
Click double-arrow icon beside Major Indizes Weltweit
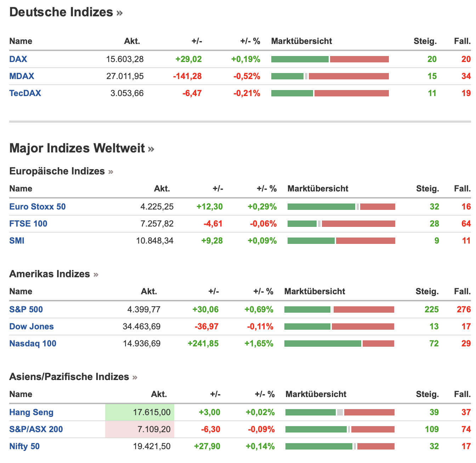151,149
